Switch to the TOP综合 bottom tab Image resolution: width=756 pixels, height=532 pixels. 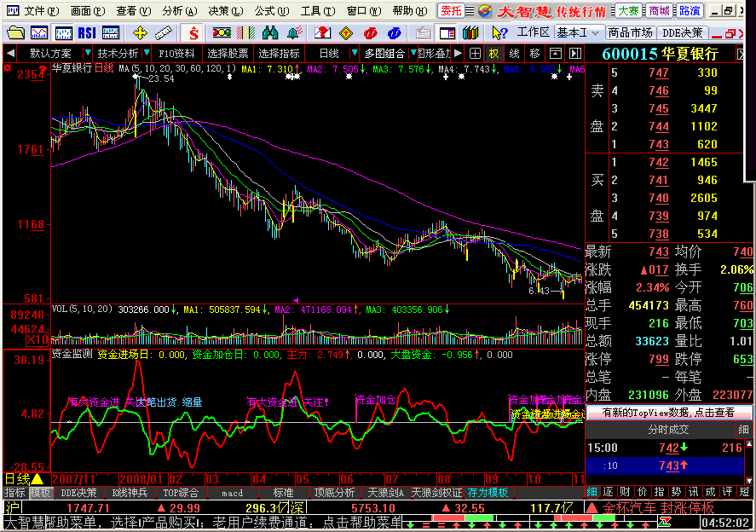[x=181, y=493]
